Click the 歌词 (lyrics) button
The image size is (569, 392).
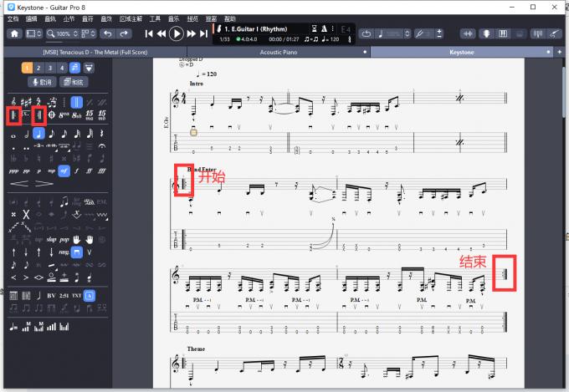41,83
